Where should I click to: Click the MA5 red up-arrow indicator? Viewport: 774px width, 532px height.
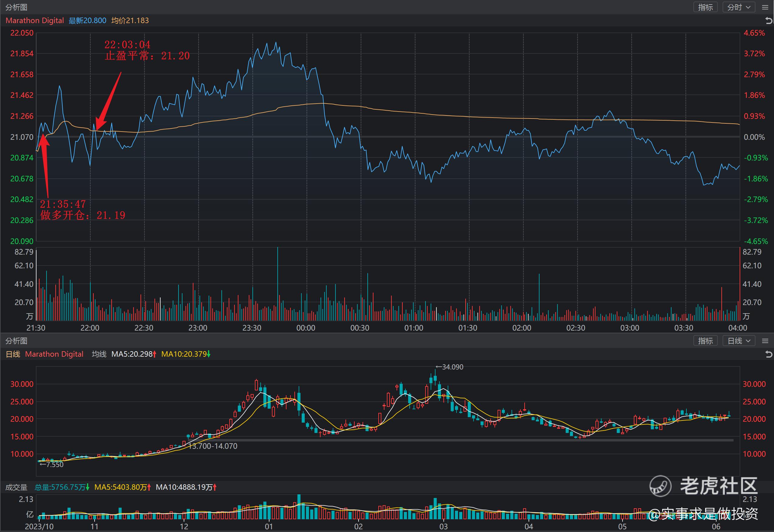coord(155,354)
